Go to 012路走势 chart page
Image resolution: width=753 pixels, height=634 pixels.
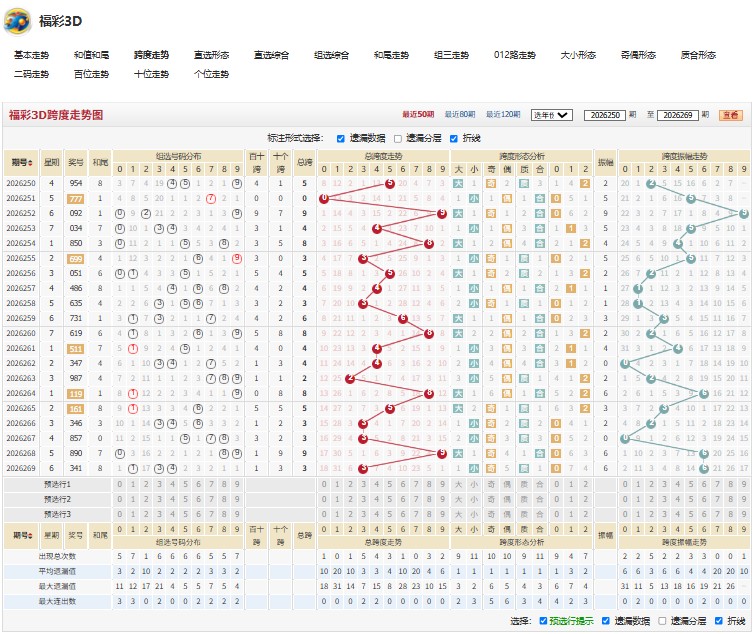pos(514,55)
